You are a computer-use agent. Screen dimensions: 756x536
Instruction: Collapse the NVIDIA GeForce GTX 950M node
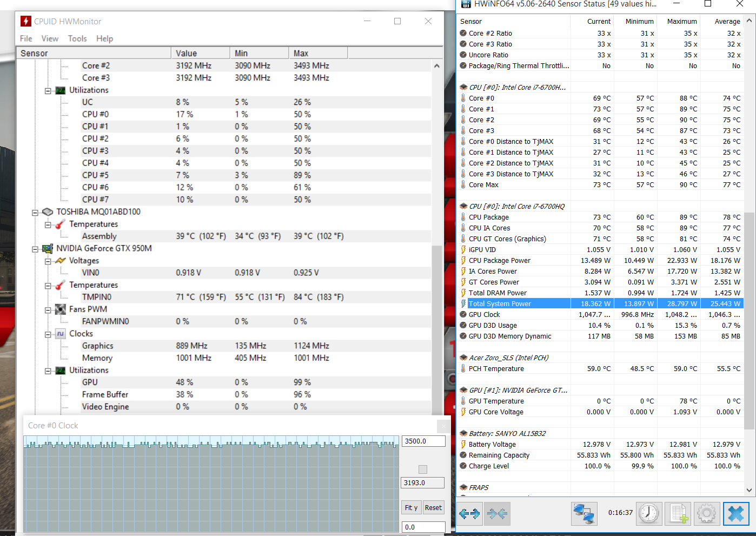(x=35, y=249)
